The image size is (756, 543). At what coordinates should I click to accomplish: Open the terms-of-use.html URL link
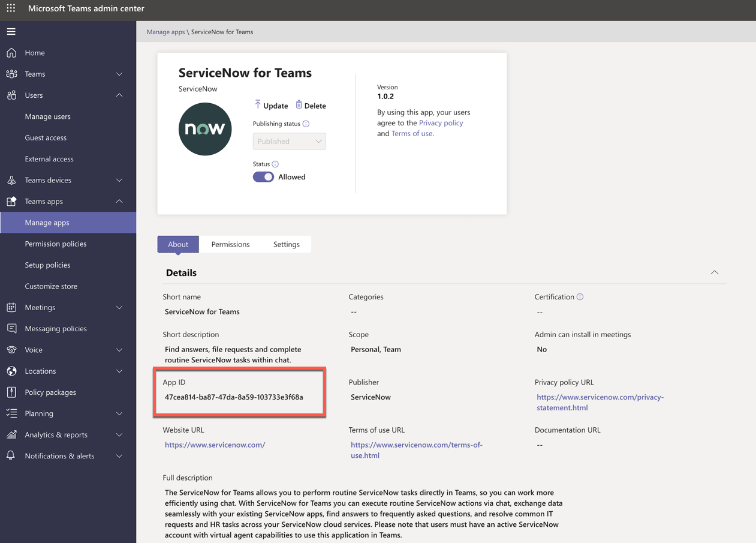coord(417,450)
